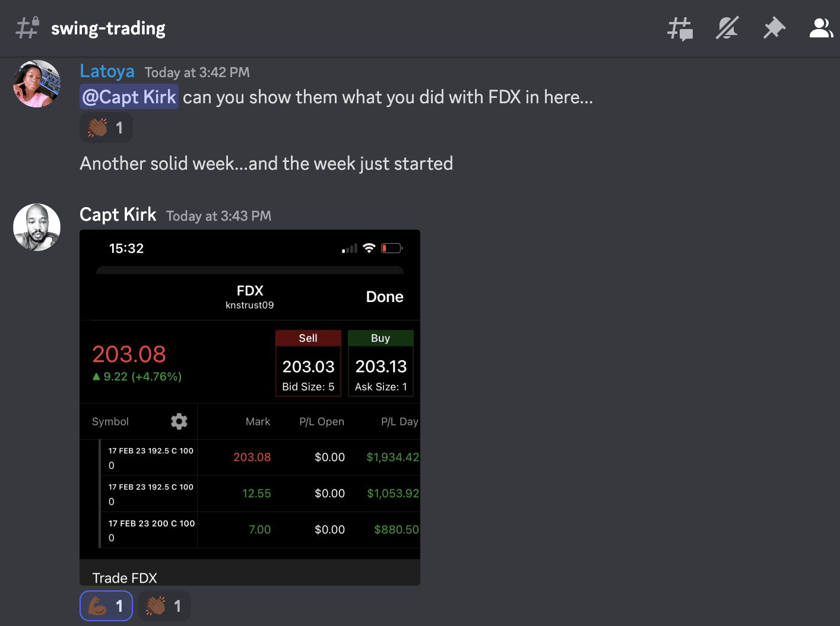
Task: Click Latoya's profile avatar
Action: tap(37, 84)
